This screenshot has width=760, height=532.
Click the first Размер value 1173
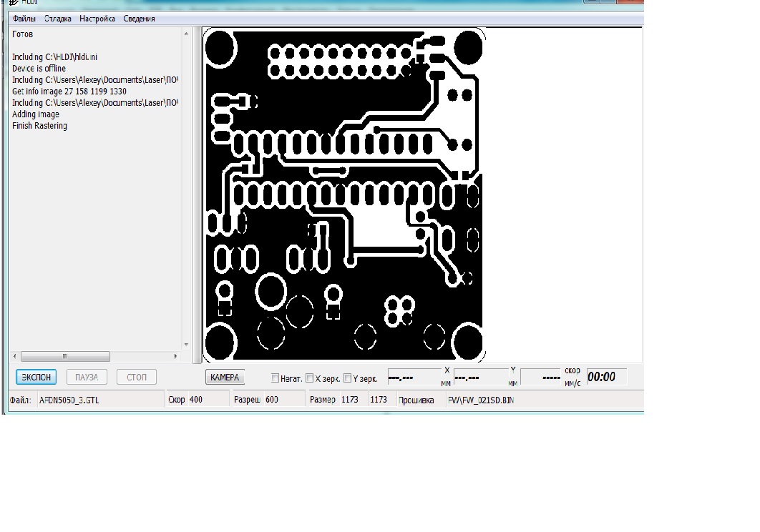(349, 400)
